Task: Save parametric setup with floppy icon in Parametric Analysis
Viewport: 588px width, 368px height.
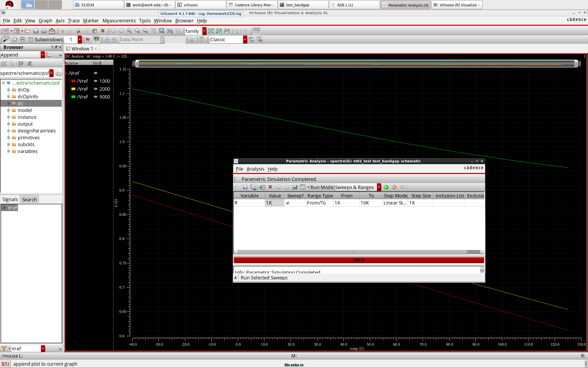Action: tap(245, 187)
